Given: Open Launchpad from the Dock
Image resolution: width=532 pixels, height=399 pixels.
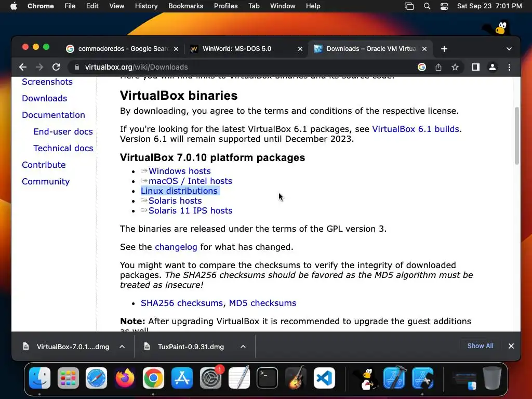Looking at the screenshot, I should [x=68, y=378].
